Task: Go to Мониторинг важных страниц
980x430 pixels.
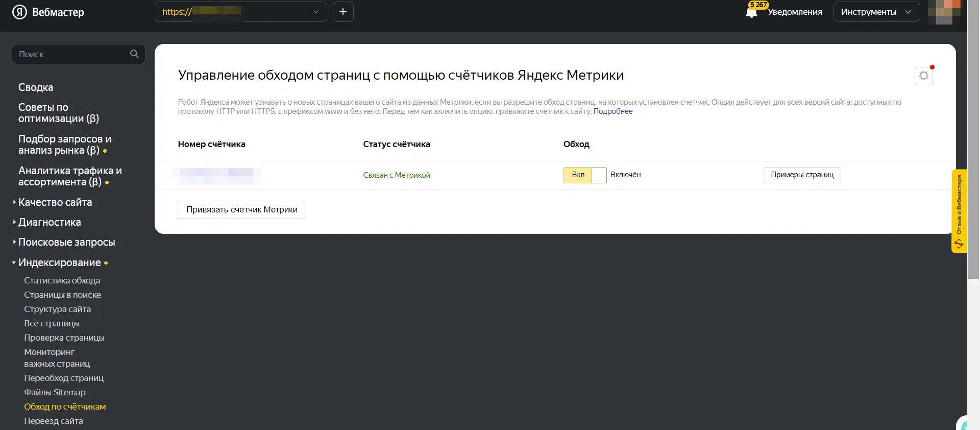Action: click(x=57, y=358)
